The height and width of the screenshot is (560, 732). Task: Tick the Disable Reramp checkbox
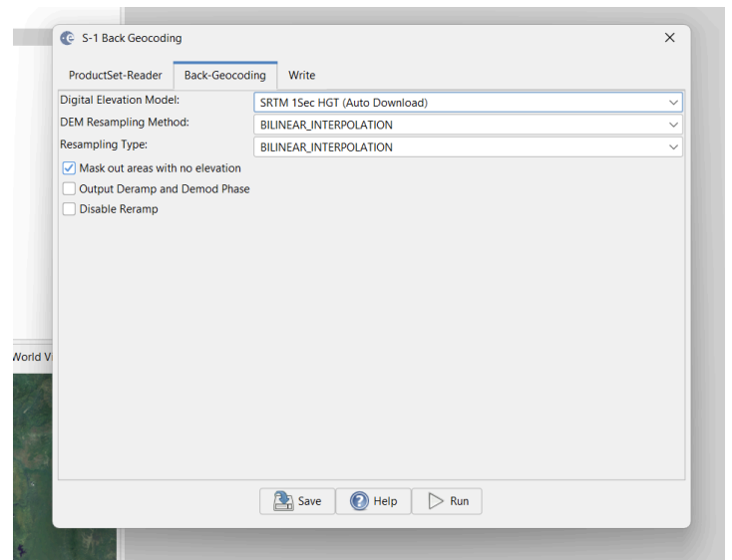69,209
